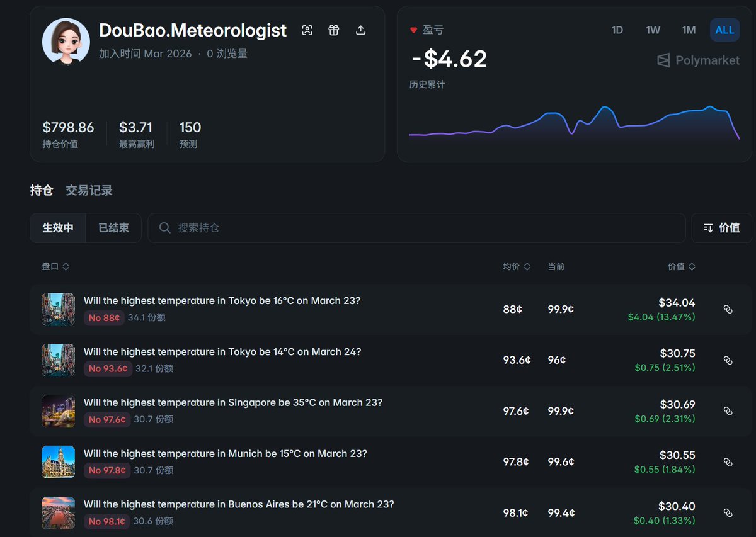Select the 1M chart range
Screen dimensions: 756x537
[689, 30]
